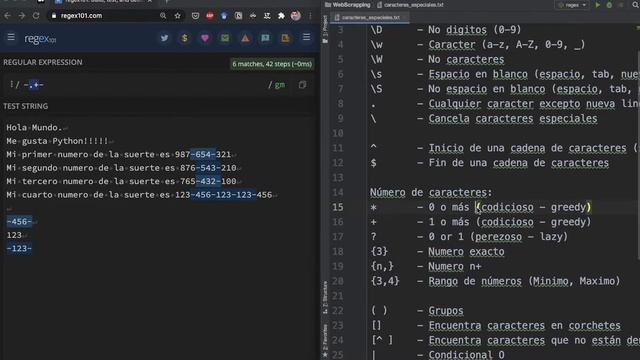640x360 pixels.
Task: Open the regex run configuration dropdown
Action: pyautogui.click(x=572, y=5)
